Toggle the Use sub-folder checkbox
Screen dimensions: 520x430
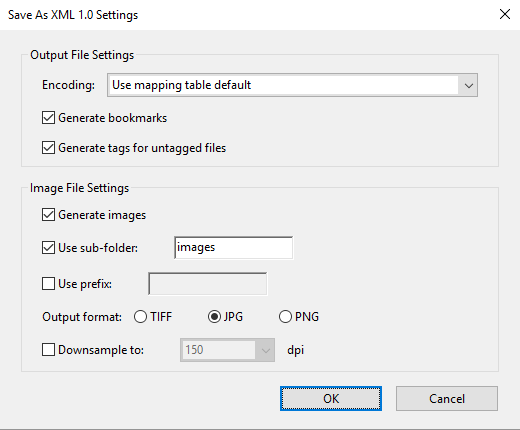[x=48, y=248]
